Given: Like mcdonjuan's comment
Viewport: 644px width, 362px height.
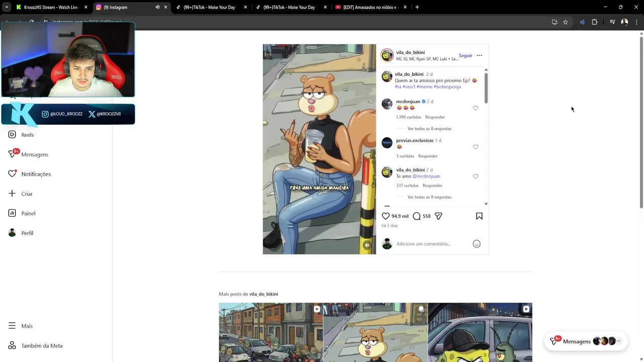Looking at the screenshot, I should pyautogui.click(x=475, y=108).
